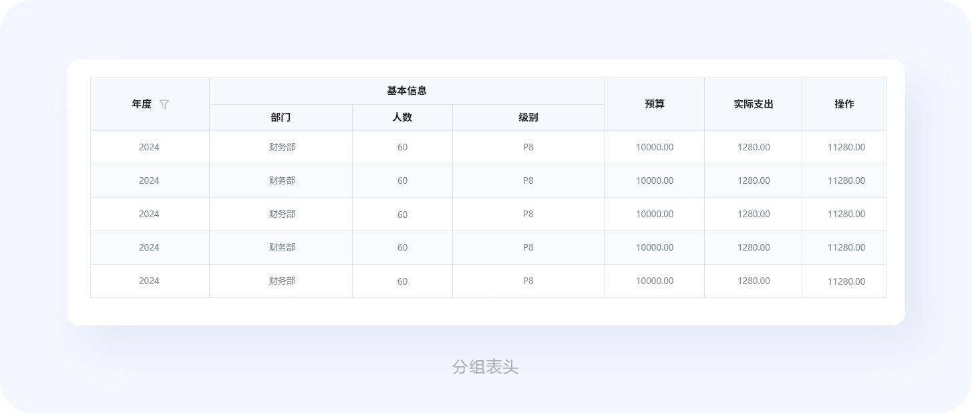Image resolution: width=980 pixels, height=413 pixels.
Task: Click 11280.00 in the third data row
Action: (846, 214)
